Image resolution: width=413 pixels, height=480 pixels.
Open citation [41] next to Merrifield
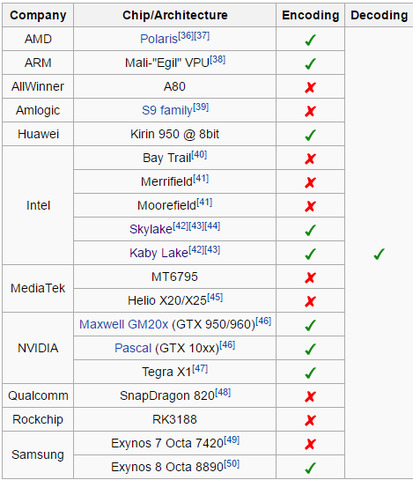[201, 179]
